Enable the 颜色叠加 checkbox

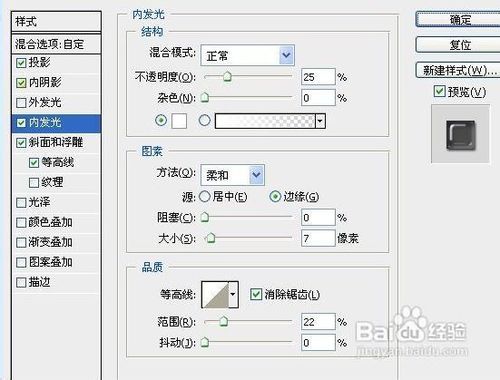(x=21, y=223)
